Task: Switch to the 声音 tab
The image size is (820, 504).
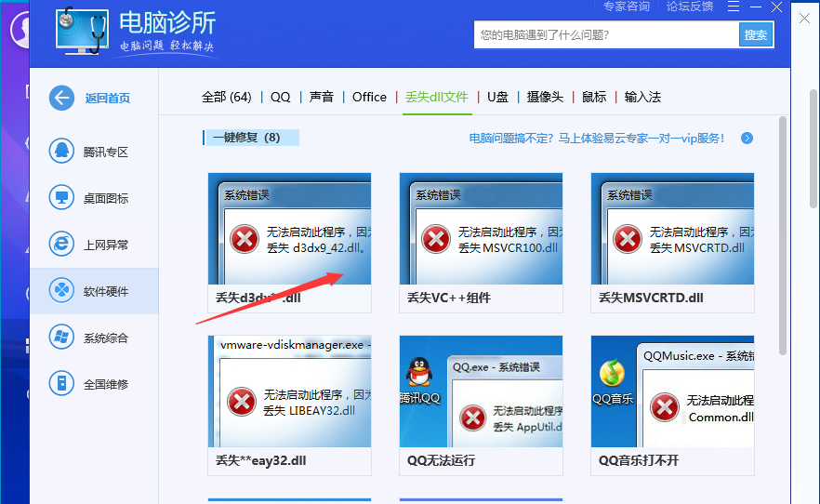Action: 321,98
